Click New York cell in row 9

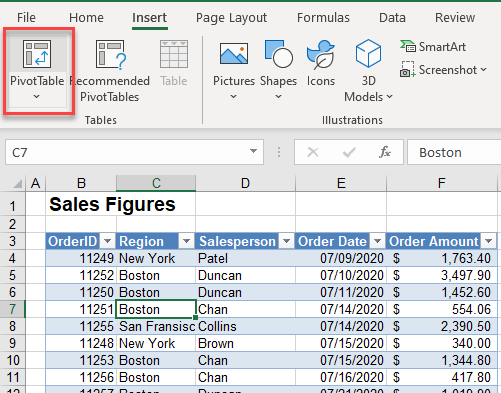coord(156,343)
